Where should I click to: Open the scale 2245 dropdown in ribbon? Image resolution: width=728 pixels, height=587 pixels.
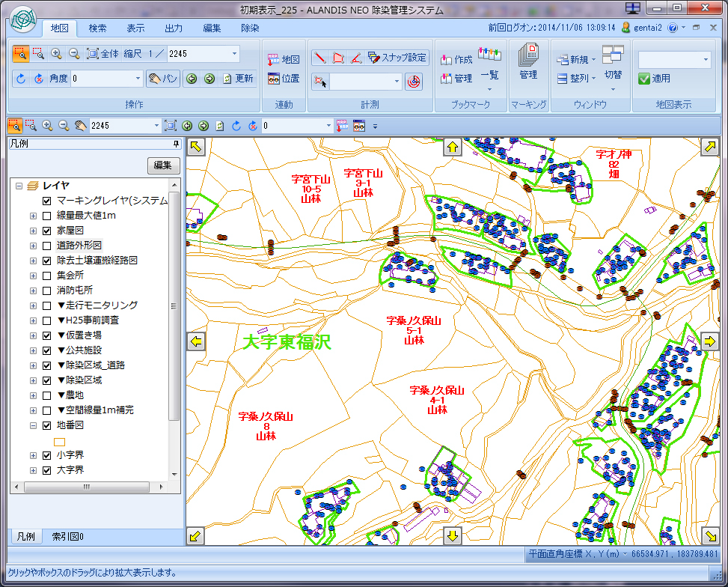(234, 54)
